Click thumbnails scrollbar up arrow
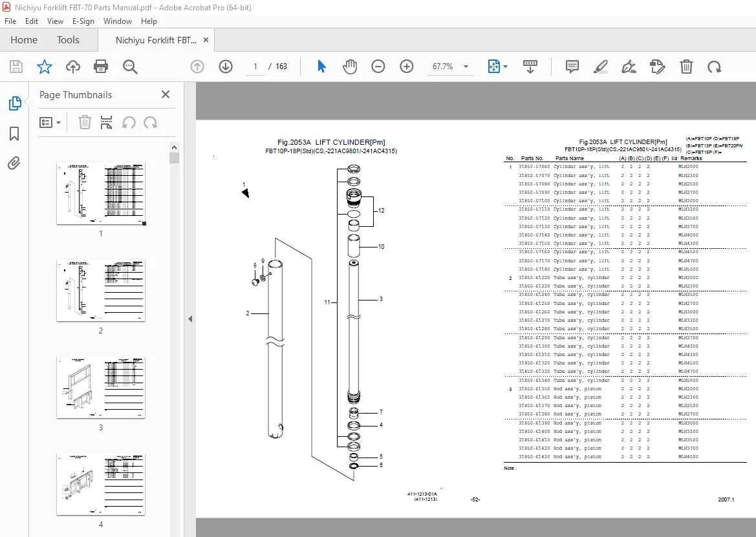Screen dimensions: 756x537 (x=174, y=147)
